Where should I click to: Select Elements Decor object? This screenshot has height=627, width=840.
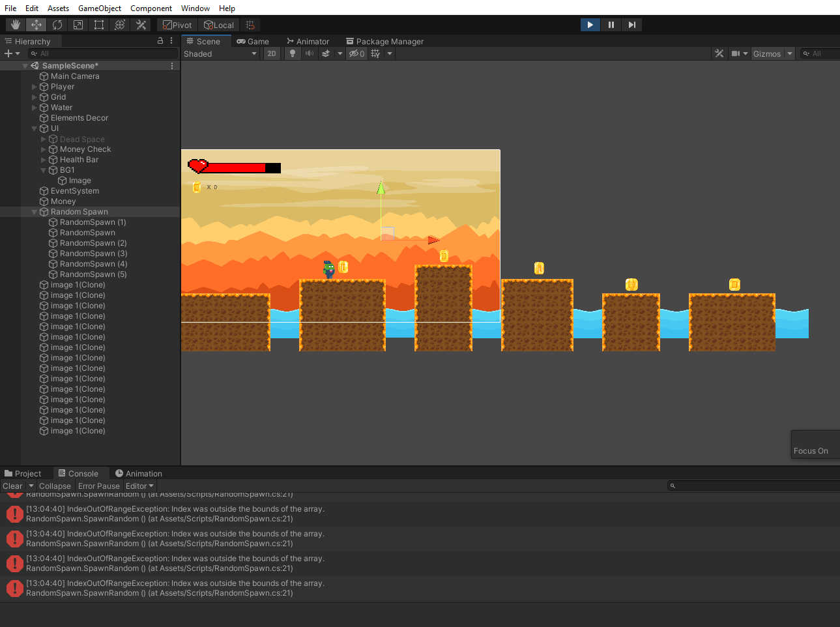80,118
